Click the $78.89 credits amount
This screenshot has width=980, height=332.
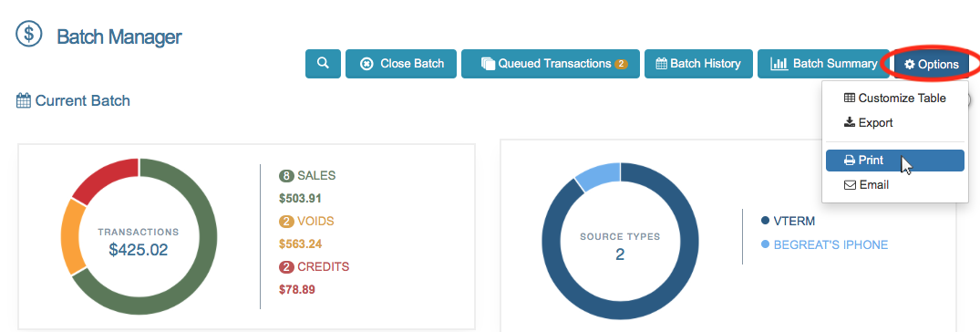(297, 289)
